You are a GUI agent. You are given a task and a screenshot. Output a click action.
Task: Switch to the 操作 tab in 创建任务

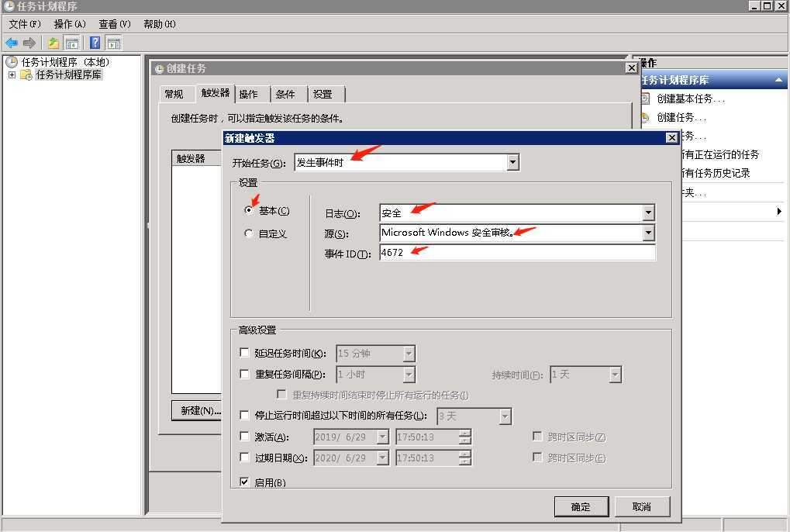248,94
